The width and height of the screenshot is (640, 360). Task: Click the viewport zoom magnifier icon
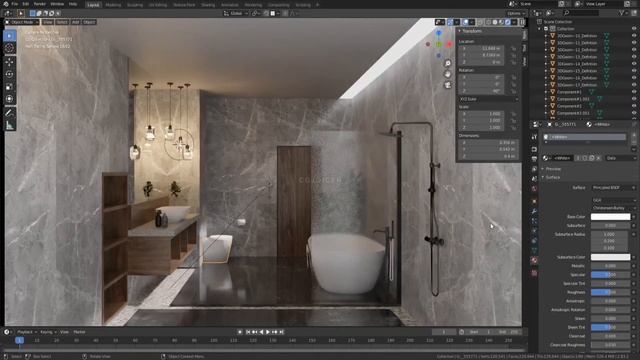448,63
